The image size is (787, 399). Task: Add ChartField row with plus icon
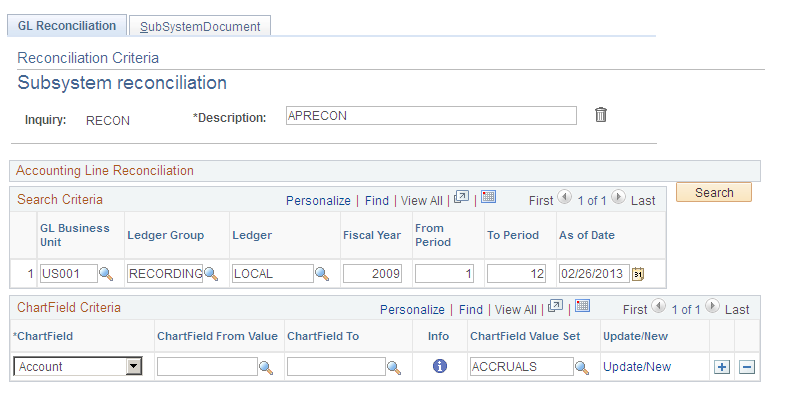[x=722, y=367]
